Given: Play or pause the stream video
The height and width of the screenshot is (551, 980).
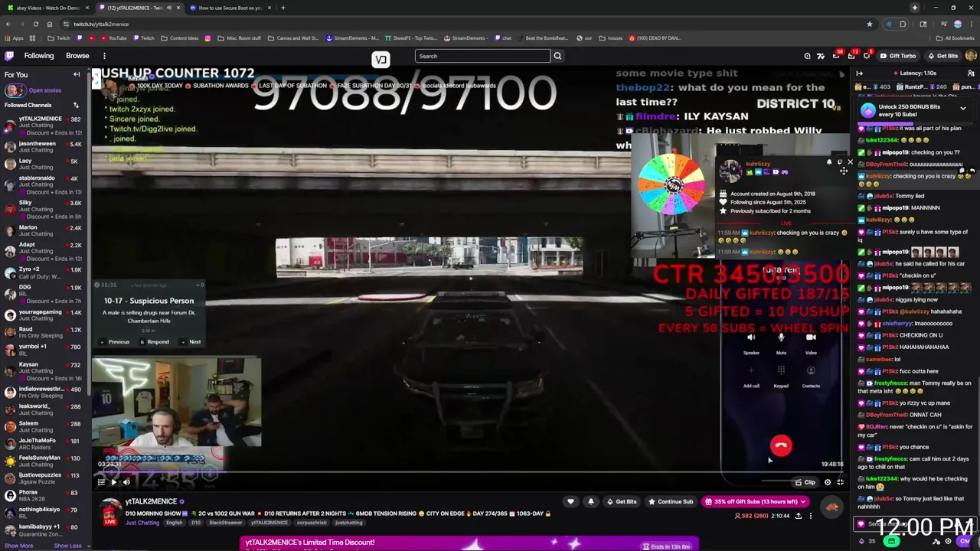Looking at the screenshot, I should pos(113,482).
